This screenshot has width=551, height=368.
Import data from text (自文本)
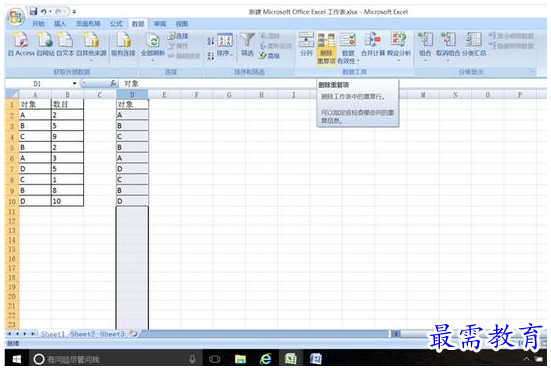coord(65,44)
